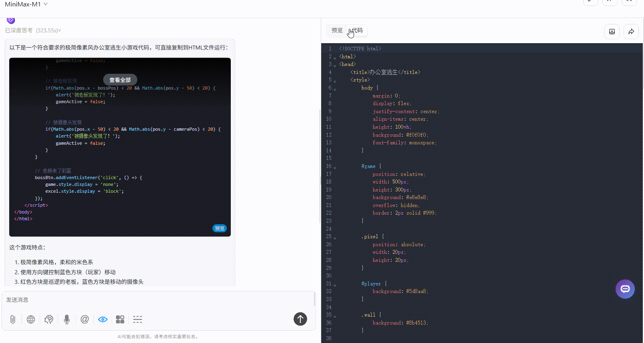Viewport: 644px width, 343px height.
Task: Click the excel.style.display block line
Action: [x=84, y=191]
